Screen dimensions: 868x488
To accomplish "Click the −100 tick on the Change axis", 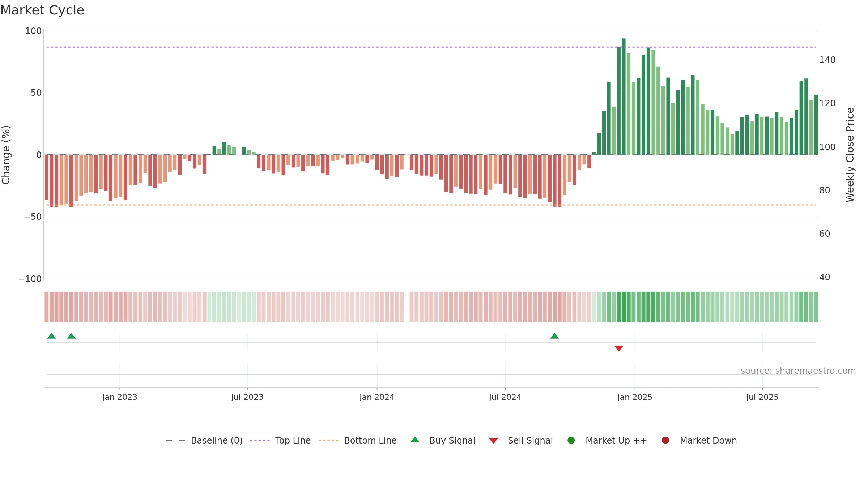I will 30,279.
